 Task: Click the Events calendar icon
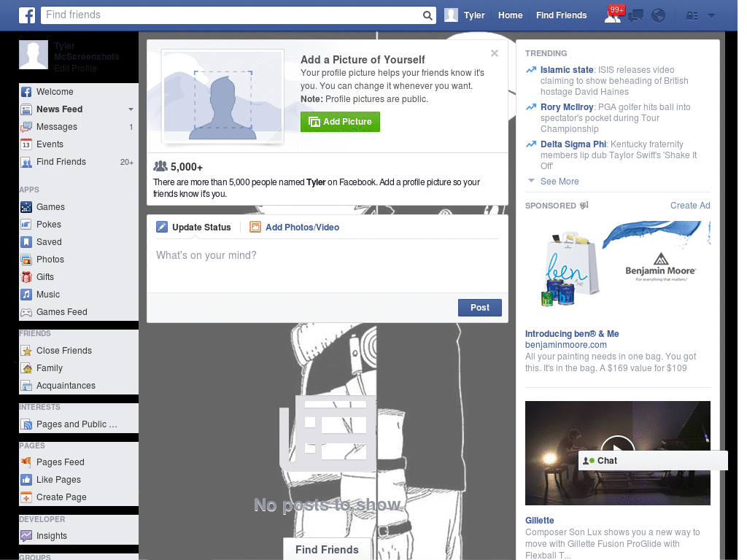coord(26,145)
